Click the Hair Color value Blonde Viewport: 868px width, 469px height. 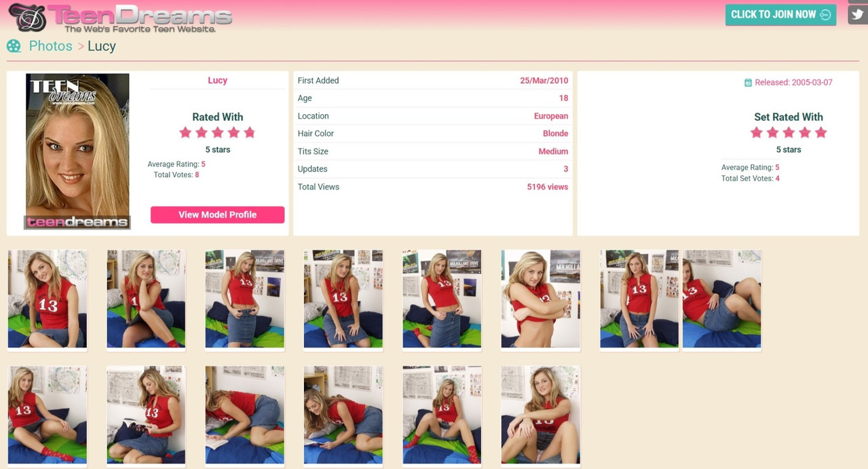[x=555, y=134]
